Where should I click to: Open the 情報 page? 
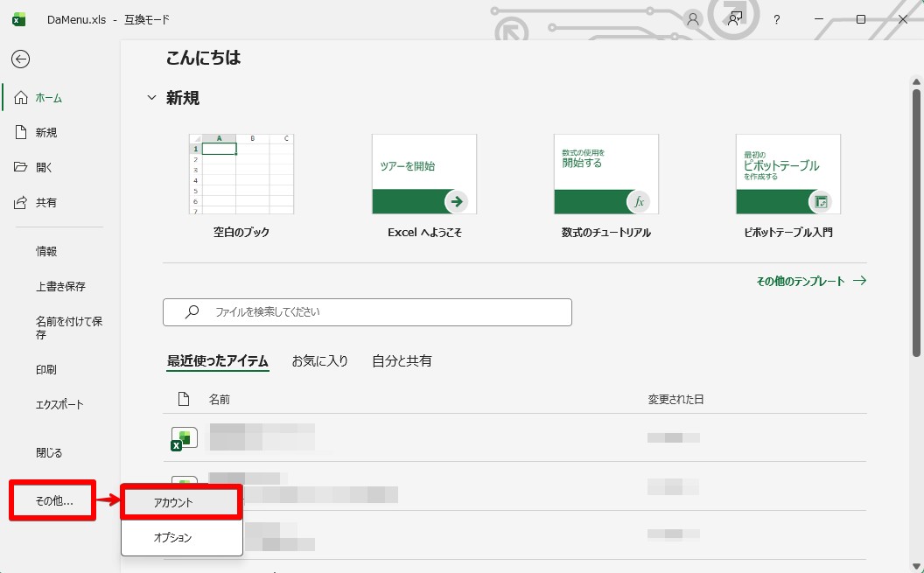coord(46,251)
